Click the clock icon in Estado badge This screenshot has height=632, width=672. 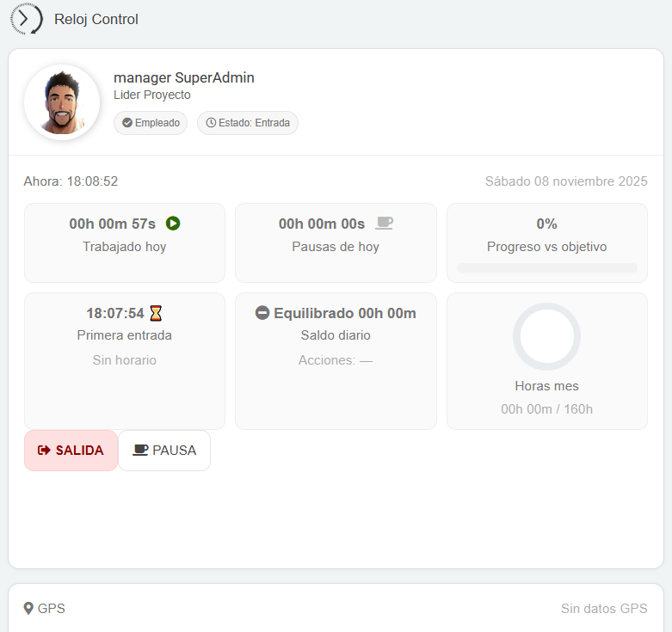pyautogui.click(x=211, y=123)
